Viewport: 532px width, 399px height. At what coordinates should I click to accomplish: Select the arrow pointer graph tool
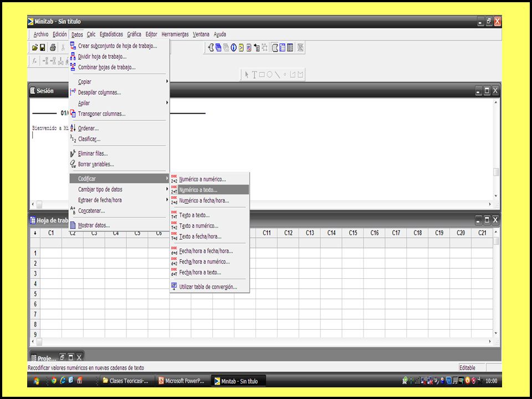point(247,75)
